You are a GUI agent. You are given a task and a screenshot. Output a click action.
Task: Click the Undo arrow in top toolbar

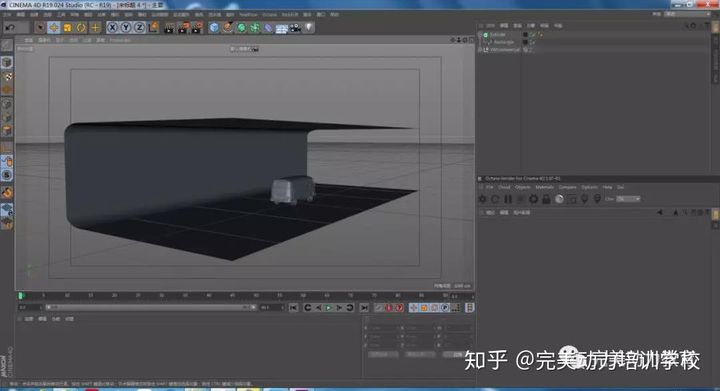(x=10, y=28)
